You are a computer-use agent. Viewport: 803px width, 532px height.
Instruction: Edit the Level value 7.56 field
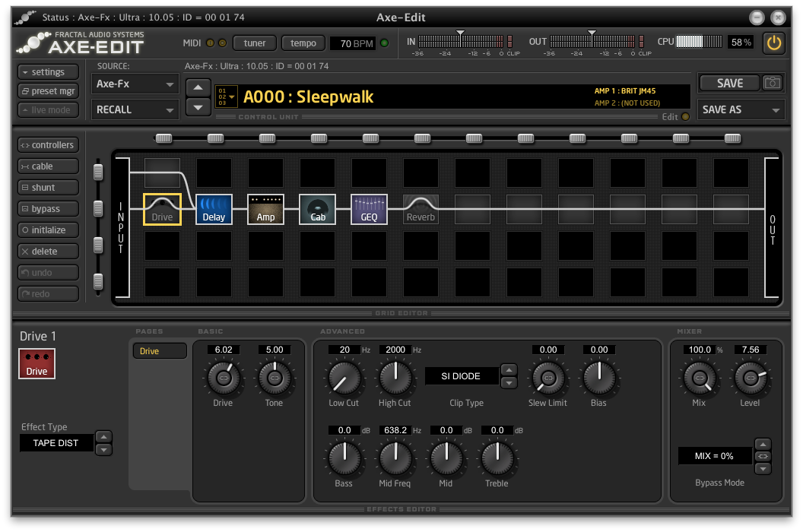click(751, 350)
